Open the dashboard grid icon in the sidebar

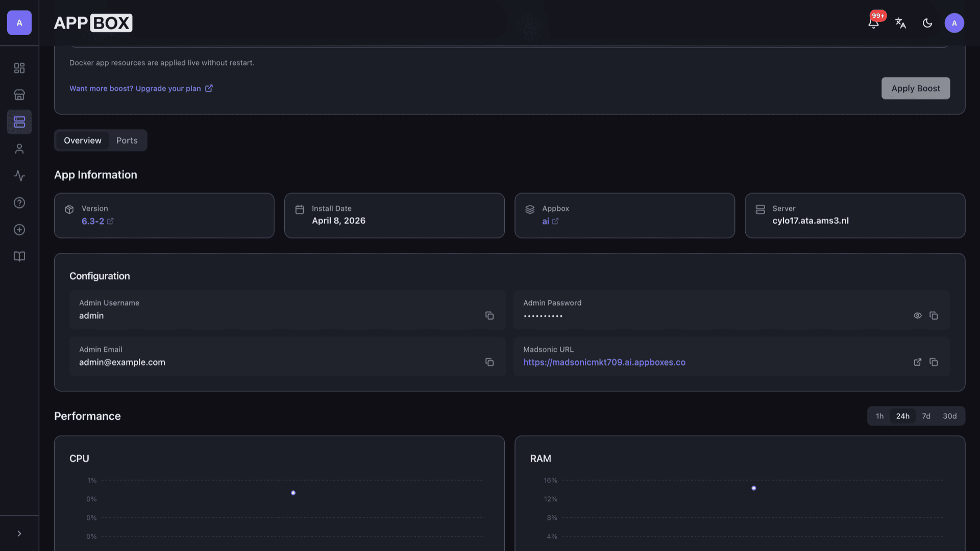19,68
